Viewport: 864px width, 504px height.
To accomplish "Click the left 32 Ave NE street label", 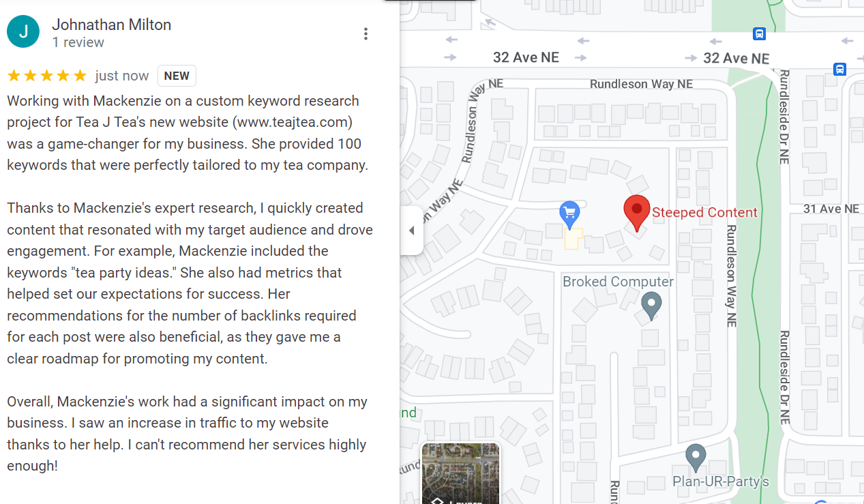I will (x=526, y=57).
